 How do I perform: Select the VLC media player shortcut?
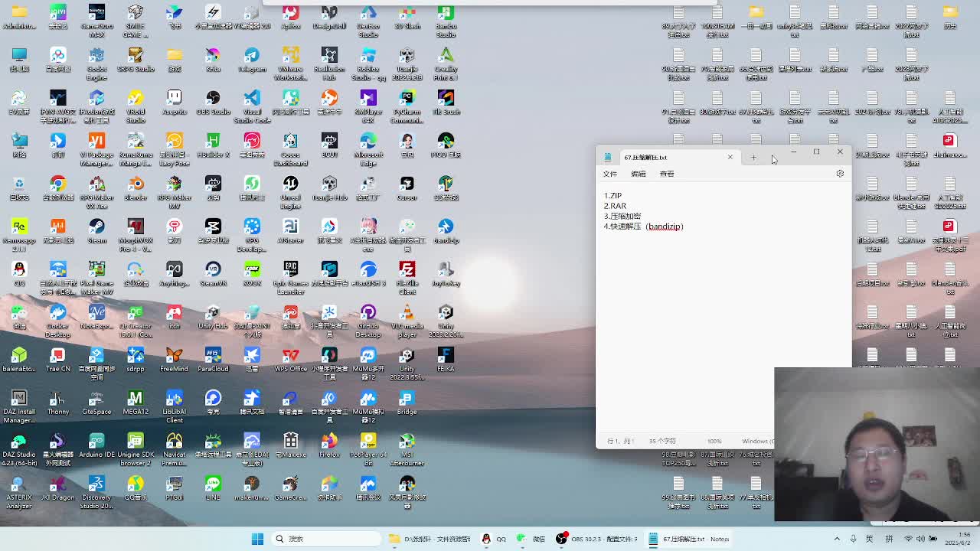(x=407, y=314)
